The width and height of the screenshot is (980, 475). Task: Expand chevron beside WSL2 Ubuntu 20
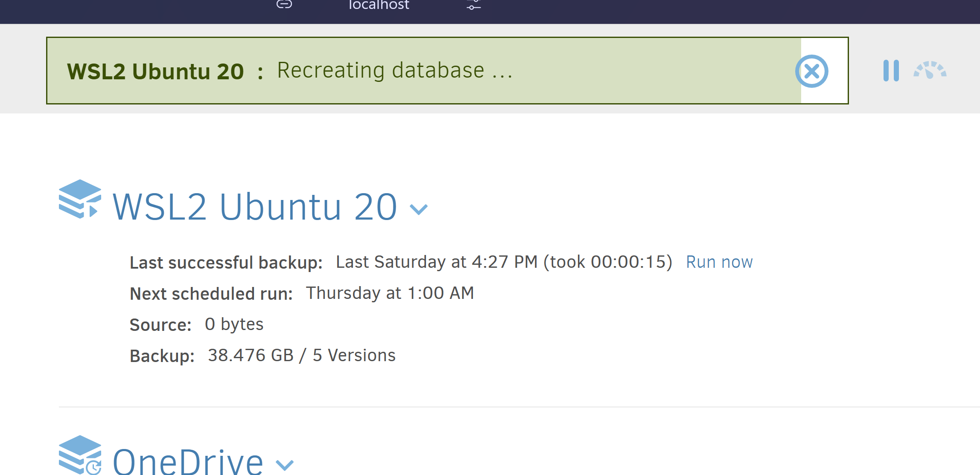(418, 209)
